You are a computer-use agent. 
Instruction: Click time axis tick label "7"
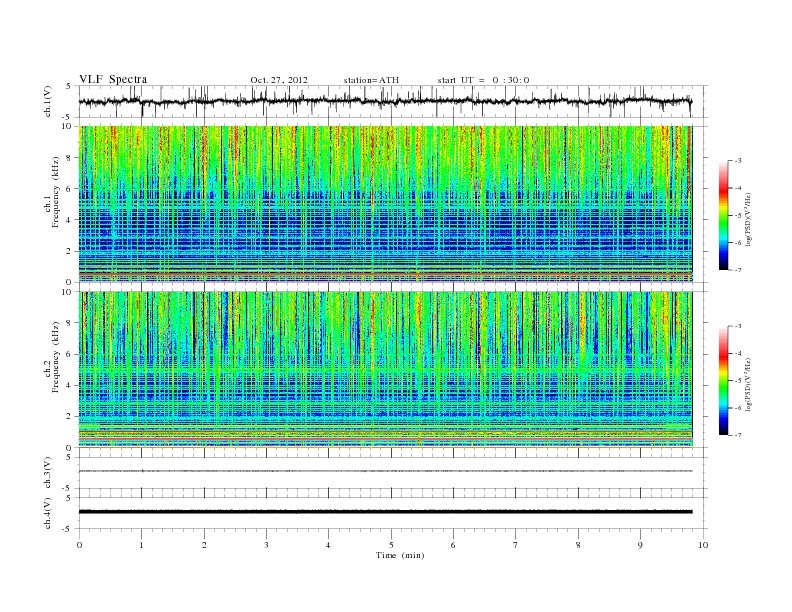tap(516, 545)
